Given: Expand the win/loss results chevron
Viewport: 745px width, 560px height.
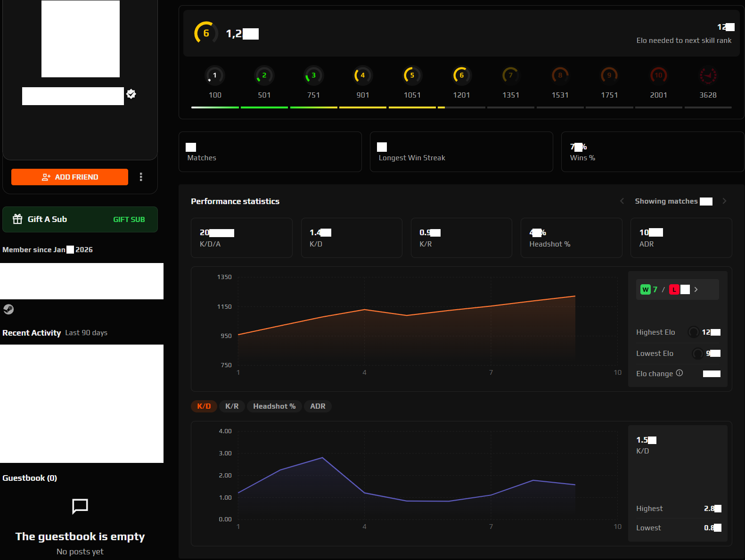Looking at the screenshot, I should pyautogui.click(x=696, y=289).
